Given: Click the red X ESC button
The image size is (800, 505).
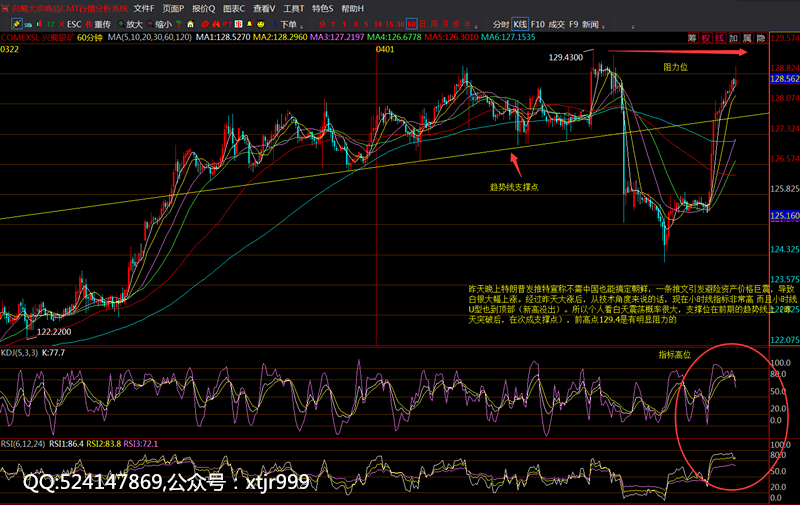Looking at the screenshot, I should click(70, 24).
